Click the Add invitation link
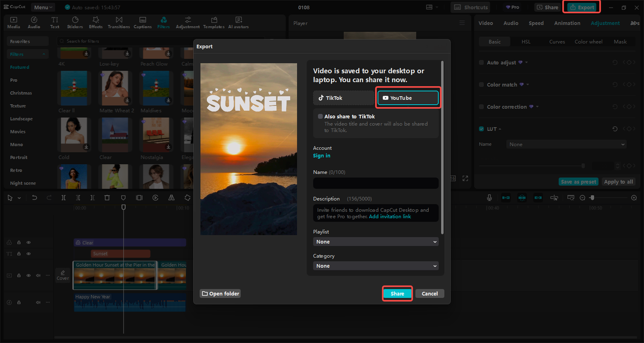Viewport: 644px width, 343px height. [390, 217]
